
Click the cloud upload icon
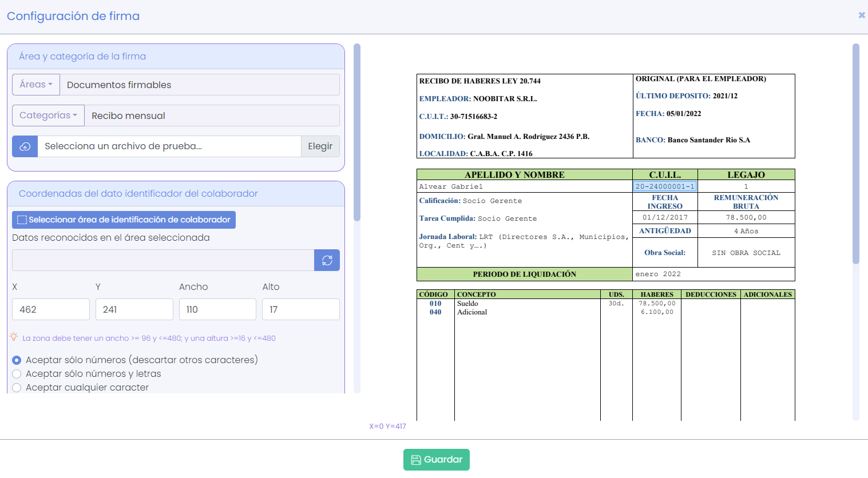[25, 146]
